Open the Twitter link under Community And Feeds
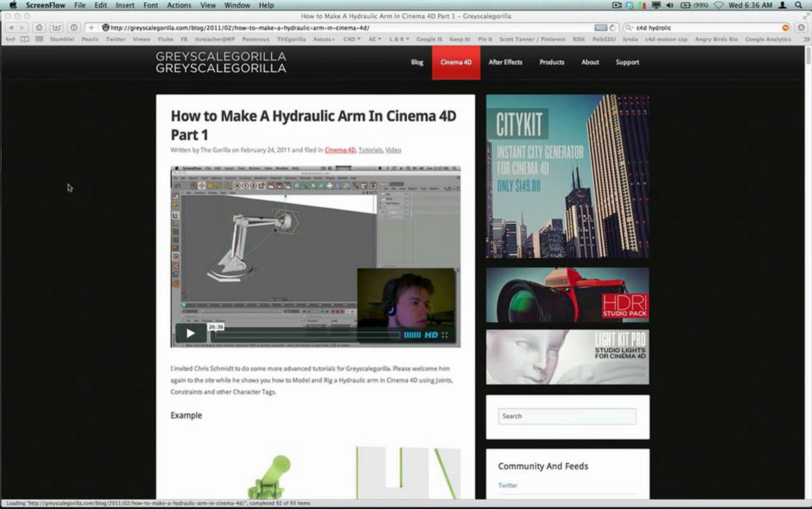Viewport: 812px width, 509px height. [507, 485]
